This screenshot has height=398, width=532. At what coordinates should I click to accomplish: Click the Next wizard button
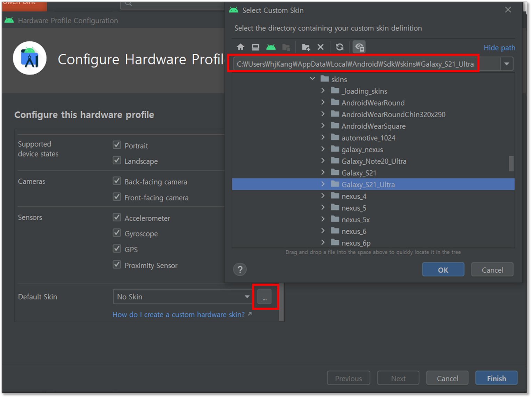coord(398,378)
